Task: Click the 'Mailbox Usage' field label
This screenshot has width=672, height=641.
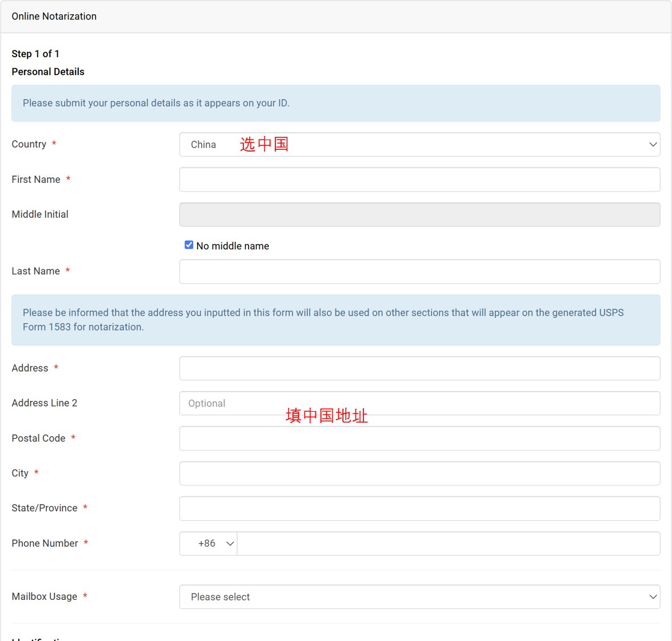Action: (x=45, y=596)
